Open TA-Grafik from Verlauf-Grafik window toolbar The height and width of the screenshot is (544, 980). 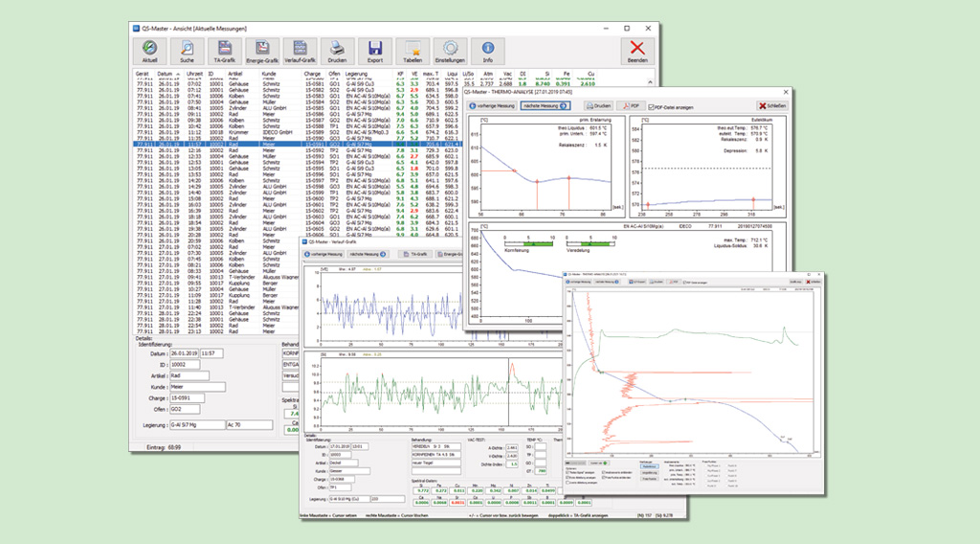pyautogui.click(x=415, y=255)
